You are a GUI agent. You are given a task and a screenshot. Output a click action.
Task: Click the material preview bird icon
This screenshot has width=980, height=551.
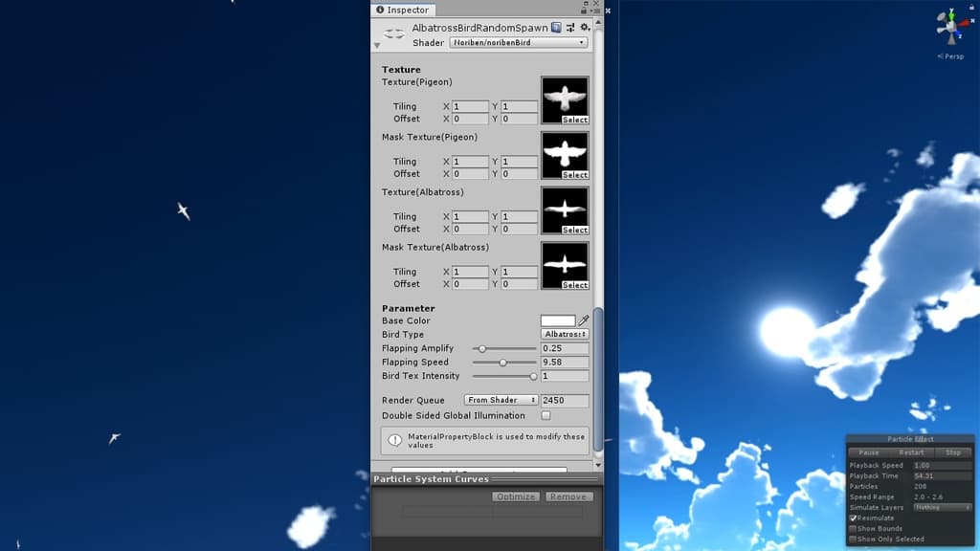(393, 34)
